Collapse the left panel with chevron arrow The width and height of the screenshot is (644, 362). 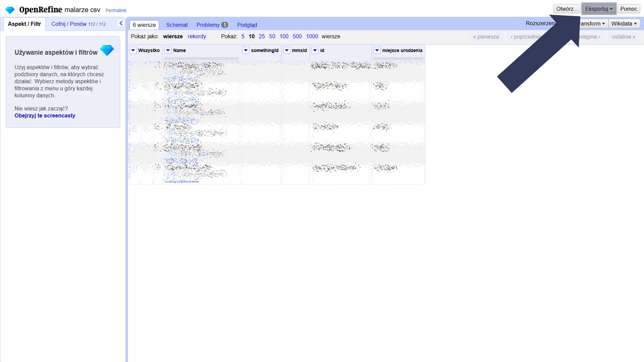click(121, 23)
